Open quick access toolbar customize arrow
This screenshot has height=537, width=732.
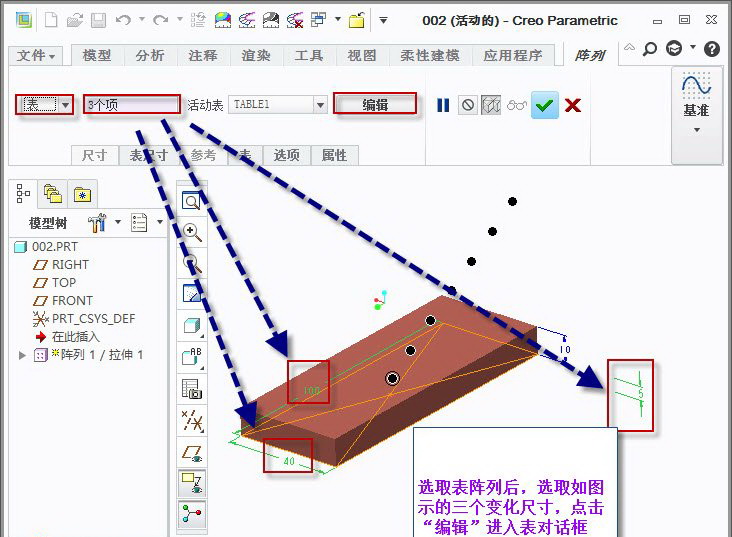[383, 20]
